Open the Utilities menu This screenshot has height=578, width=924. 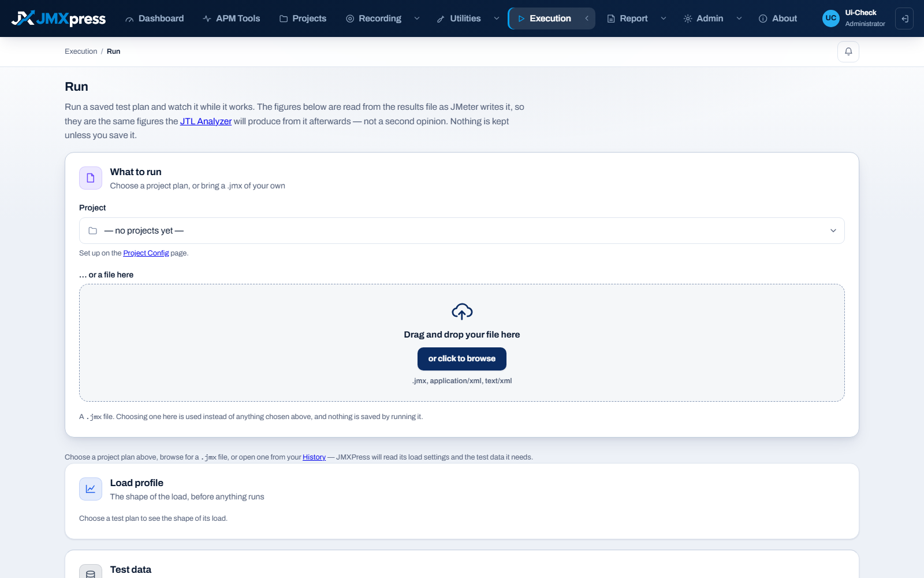(459, 18)
